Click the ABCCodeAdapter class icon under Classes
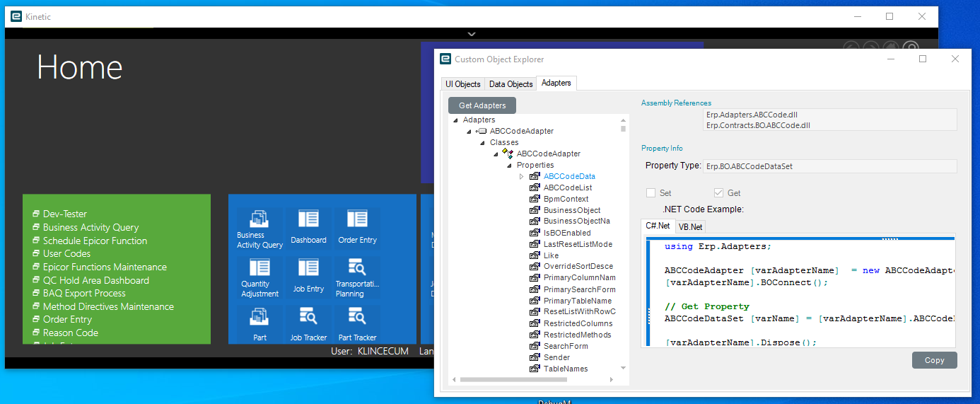Viewport: 980px width, 404px height. [x=508, y=154]
